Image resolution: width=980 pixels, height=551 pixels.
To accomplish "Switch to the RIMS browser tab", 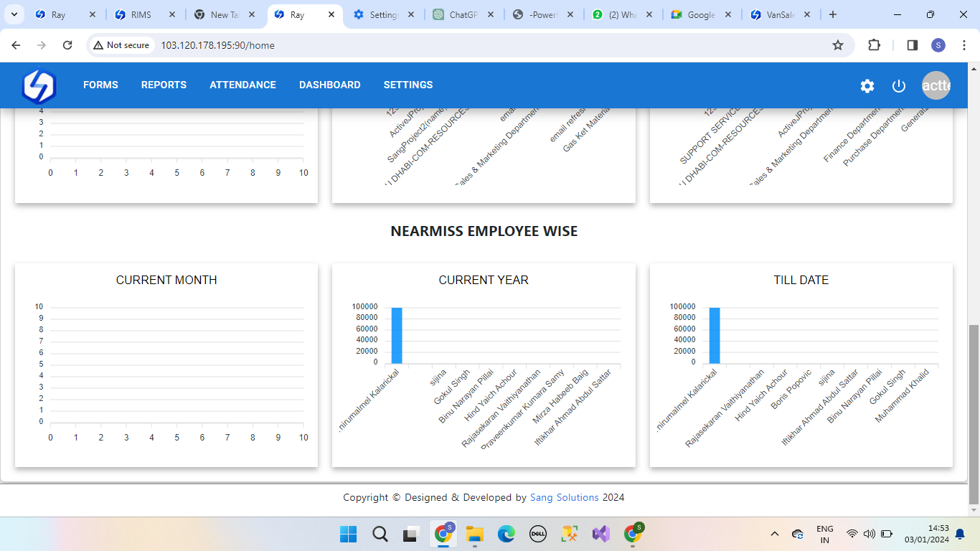I will click(x=141, y=14).
